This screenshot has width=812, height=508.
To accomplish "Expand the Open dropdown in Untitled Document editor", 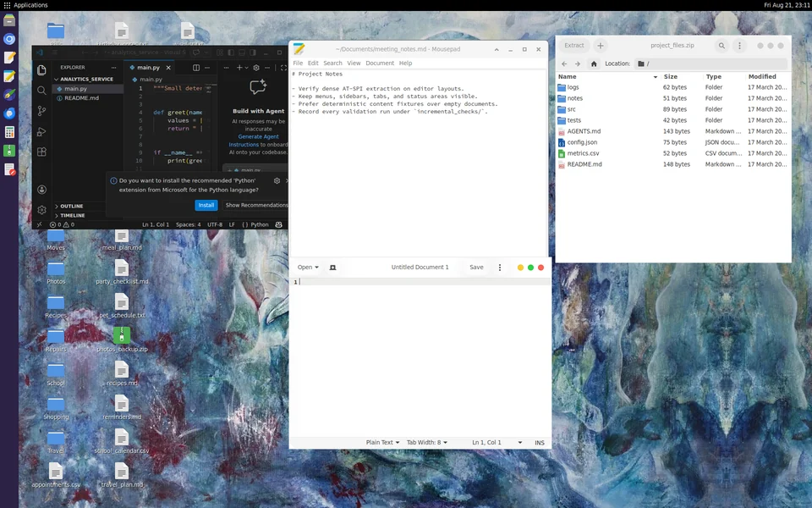I will [308, 268].
